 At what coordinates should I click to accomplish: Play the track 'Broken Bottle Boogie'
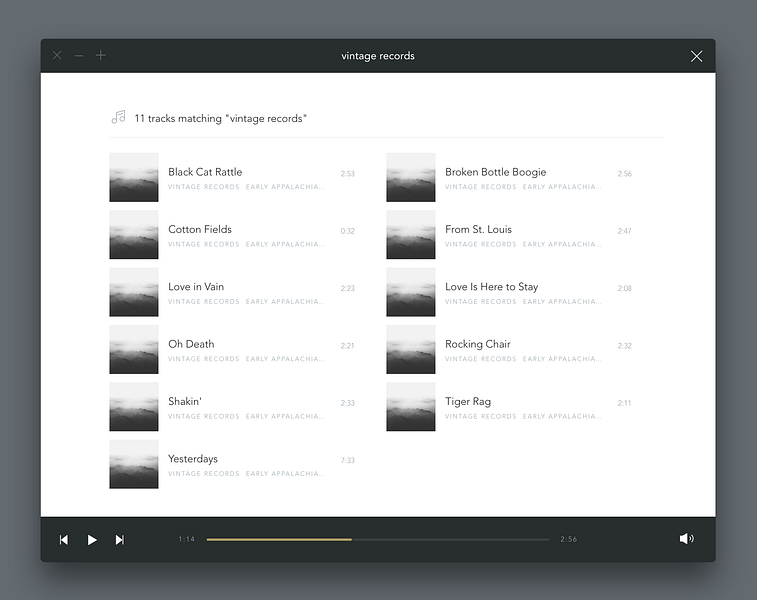click(496, 172)
